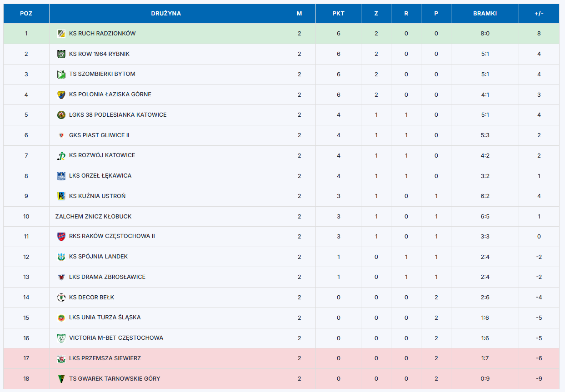The height and width of the screenshot is (392, 565).
Task: Click the KS Kuźnia Ustroń yellow crest
Action: tap(61, 196)
